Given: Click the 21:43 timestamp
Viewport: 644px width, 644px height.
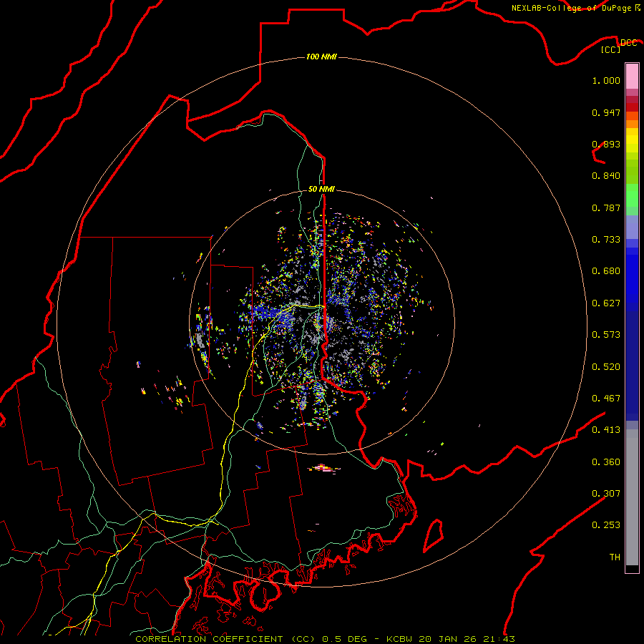Looking at the screenshot, I should click(x=499, y=639).
